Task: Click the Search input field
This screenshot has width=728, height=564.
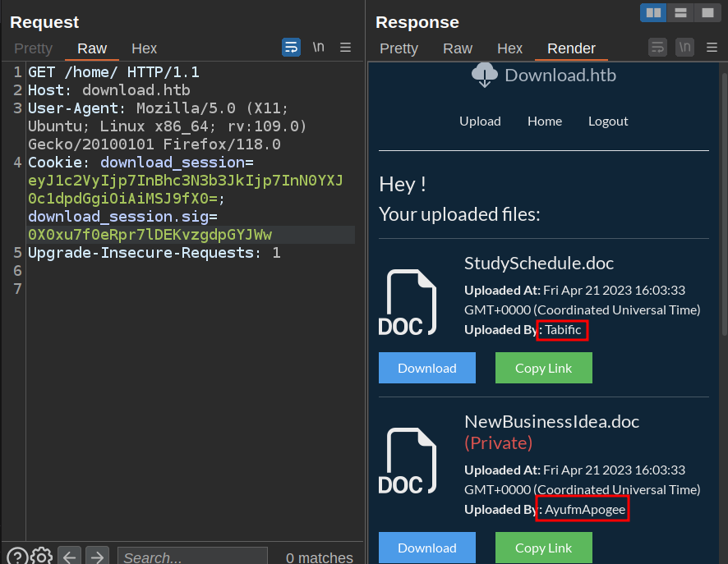Action: 192,557
